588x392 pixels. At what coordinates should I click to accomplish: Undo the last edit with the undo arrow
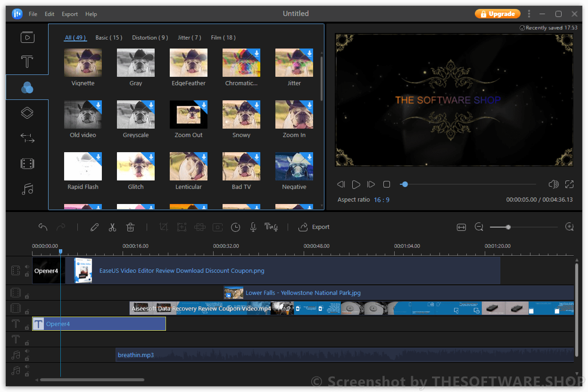pyautogui.click(x=42, y=227)
